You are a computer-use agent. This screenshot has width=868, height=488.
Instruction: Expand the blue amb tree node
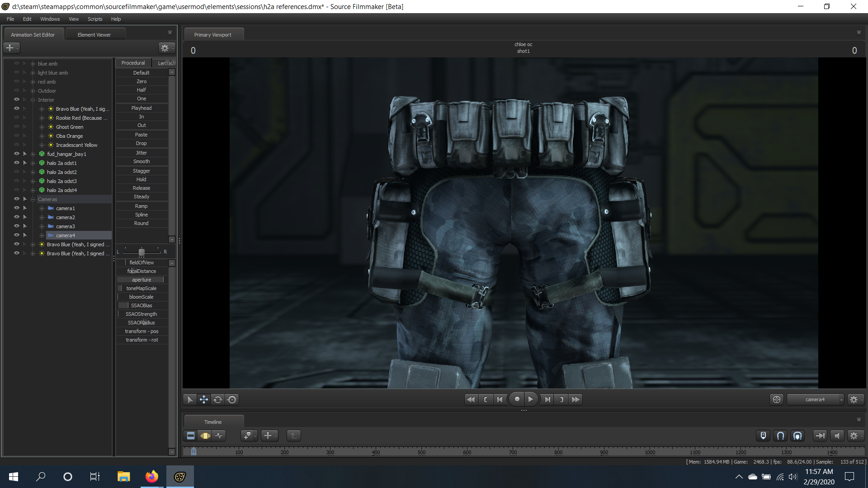click(x=33, y=64)
